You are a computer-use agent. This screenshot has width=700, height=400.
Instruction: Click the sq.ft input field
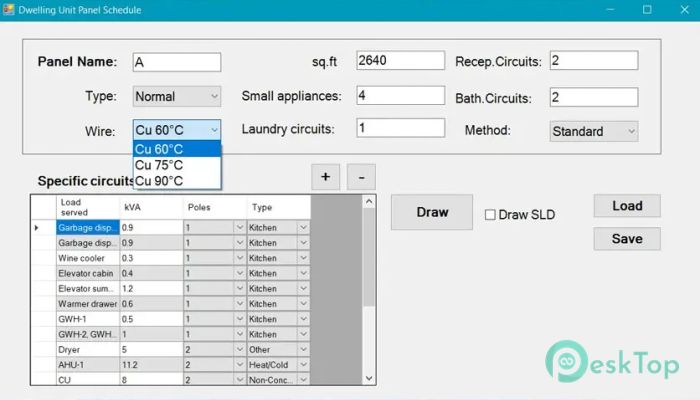coord(400,60)
